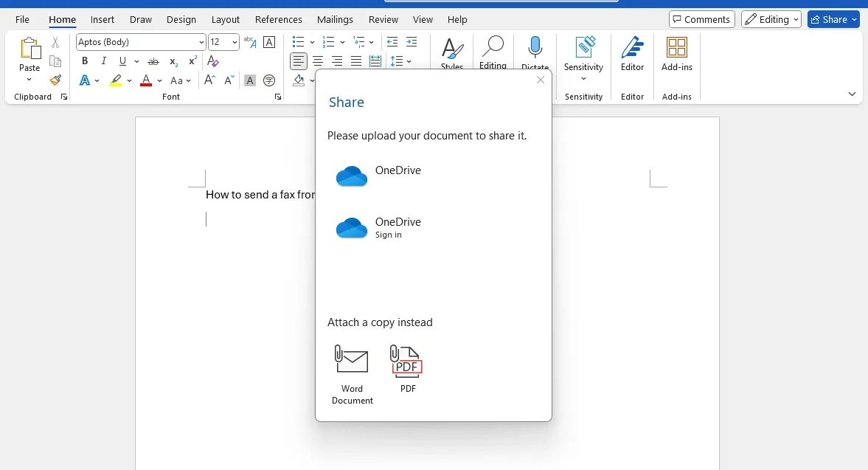Open the underline style dropdown arrow
868x470 pixels.
coord(136,61)
